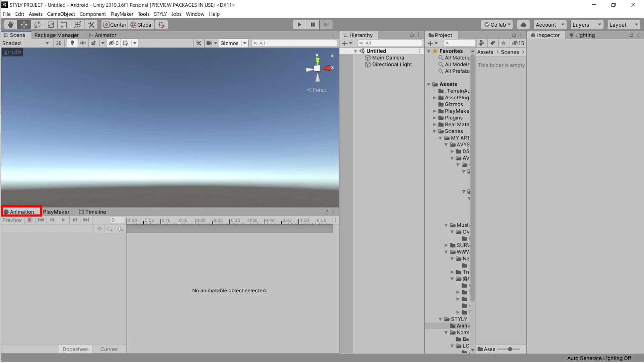Click the Add keyframe icon

pos(110,229)
